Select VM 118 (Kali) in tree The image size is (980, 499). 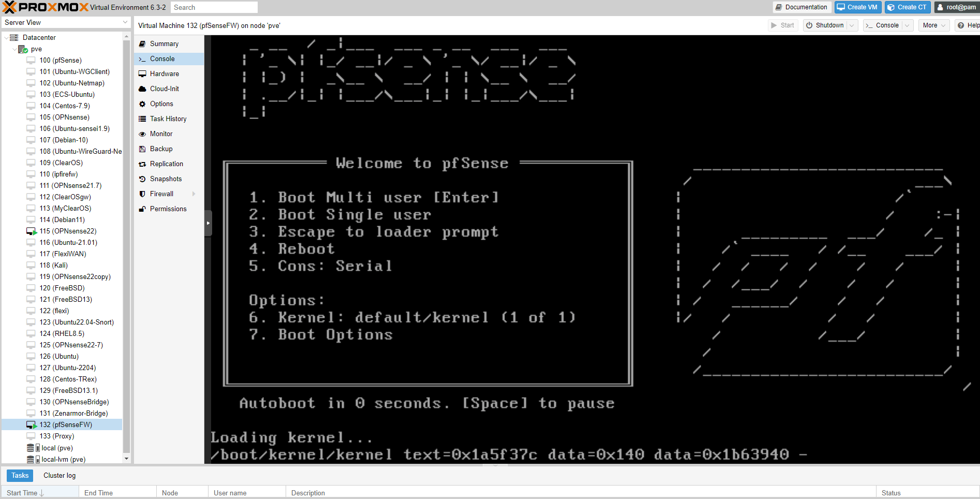[x=62, y=266]
